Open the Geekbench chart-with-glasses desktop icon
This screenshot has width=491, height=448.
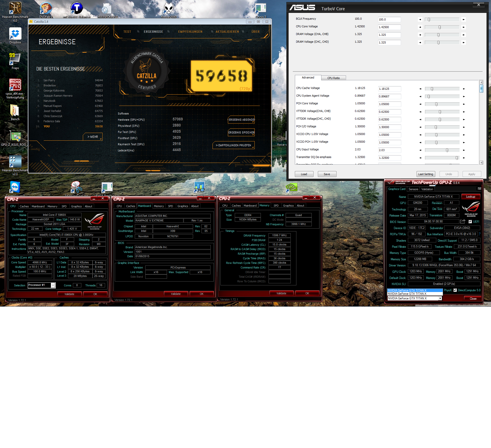point(199,188)
